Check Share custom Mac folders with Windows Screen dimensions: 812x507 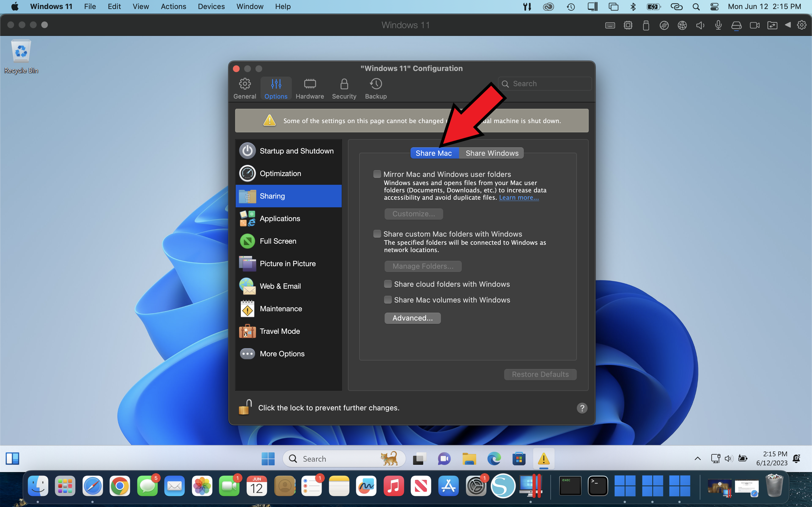(x=377, y=234)
